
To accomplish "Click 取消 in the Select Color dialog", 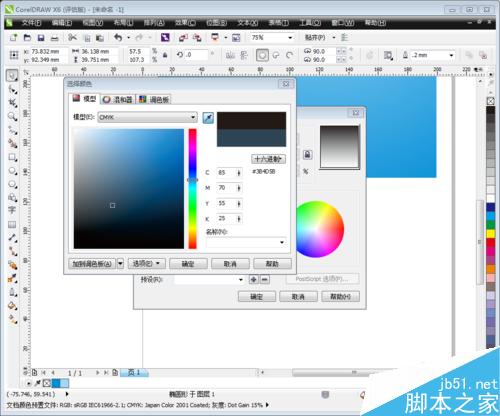I will (x=230, y=264).
